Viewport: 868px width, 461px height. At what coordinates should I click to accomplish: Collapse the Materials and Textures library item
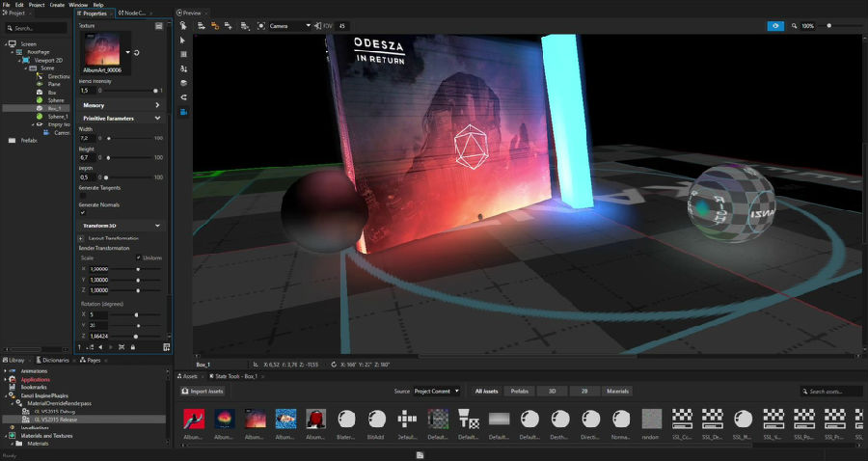point(5,436)
